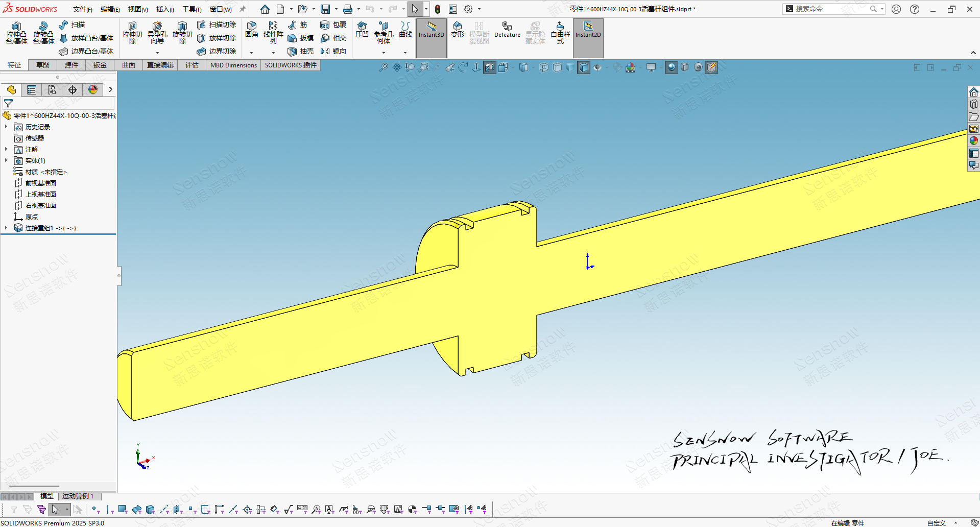The height and width of the screenshot is (527, 980).
Task: Select the Shell (抽壳) feature icon
Action: point(301,51)
